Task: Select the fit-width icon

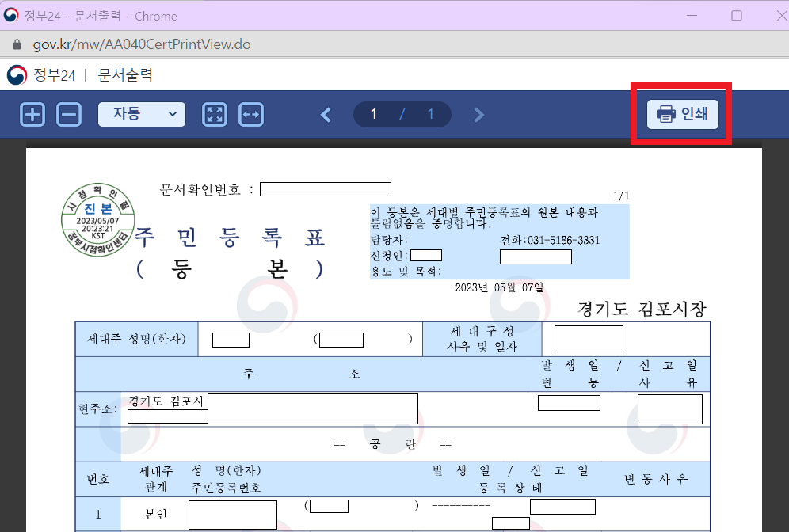Action: (x=250, y=114)
